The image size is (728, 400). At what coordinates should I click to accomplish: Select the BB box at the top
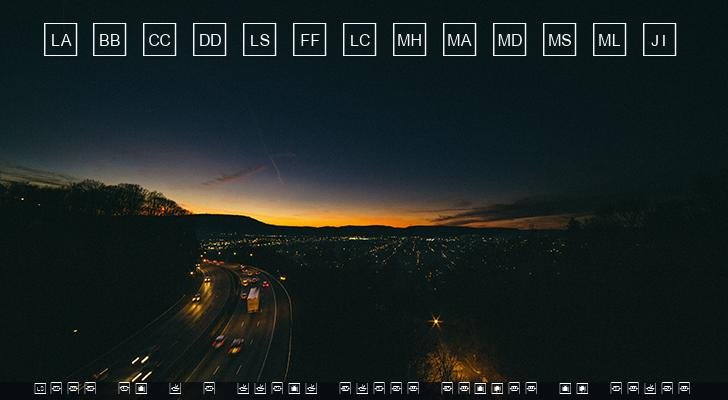point(110,40)
